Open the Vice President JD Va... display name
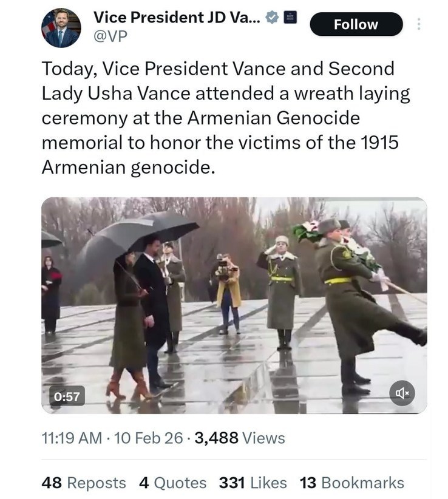448x499 pixels. 177,18
